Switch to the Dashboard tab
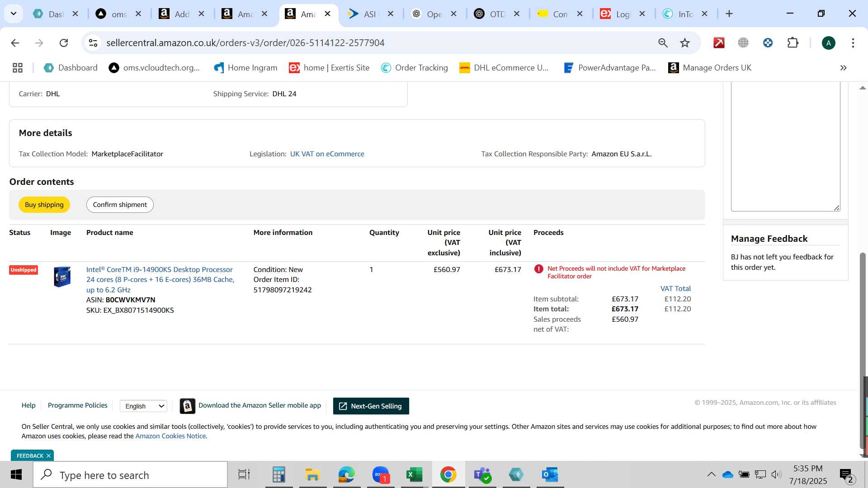The height and width of the screenshot is (488, 868). (57, 14)
